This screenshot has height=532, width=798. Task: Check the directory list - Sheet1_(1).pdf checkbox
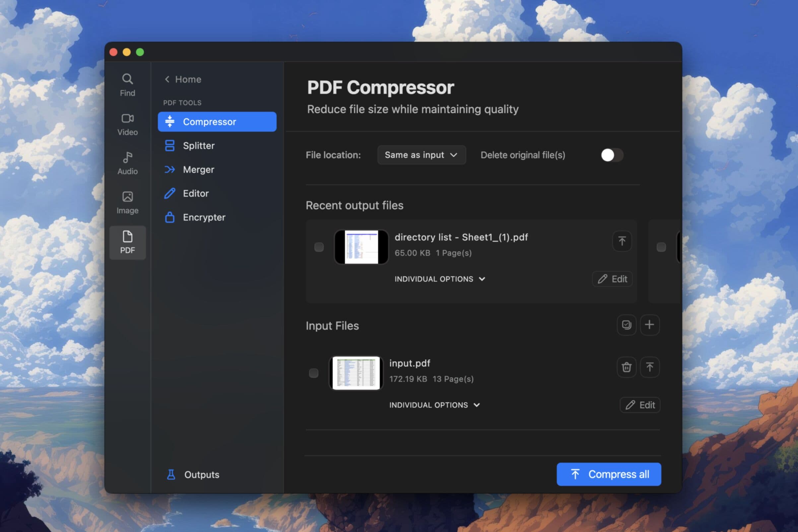point(319,247)
